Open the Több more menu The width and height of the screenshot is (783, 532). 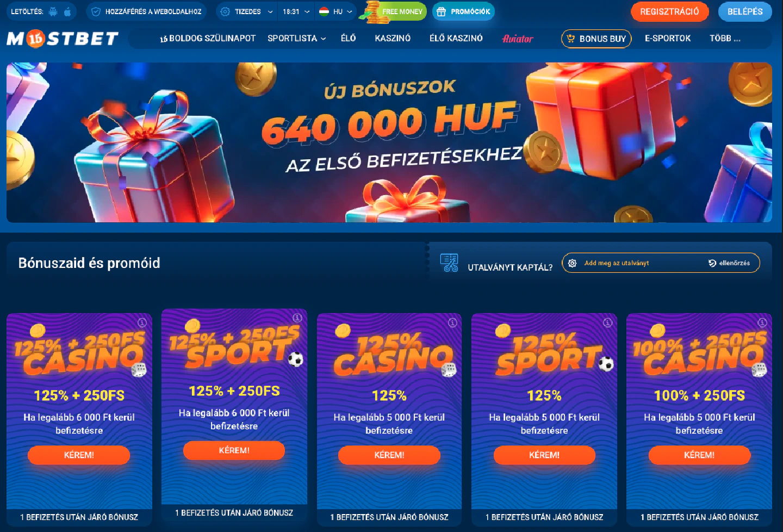pos(725,39)
